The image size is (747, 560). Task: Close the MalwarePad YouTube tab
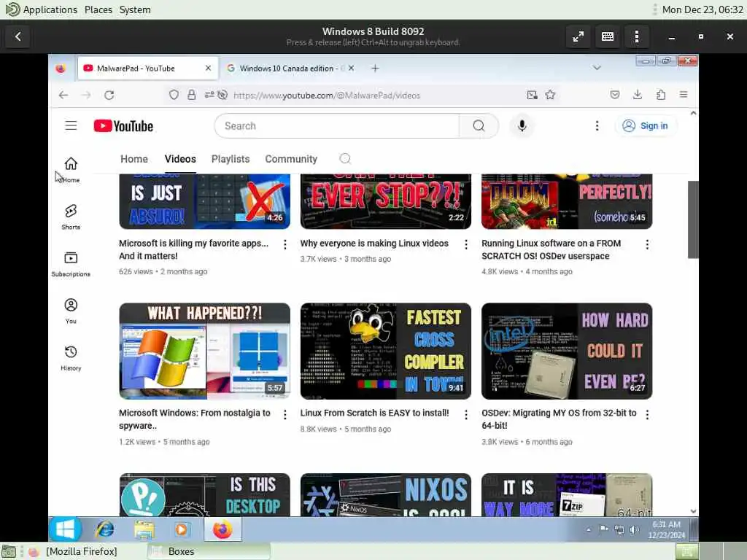tap(208, 68)
